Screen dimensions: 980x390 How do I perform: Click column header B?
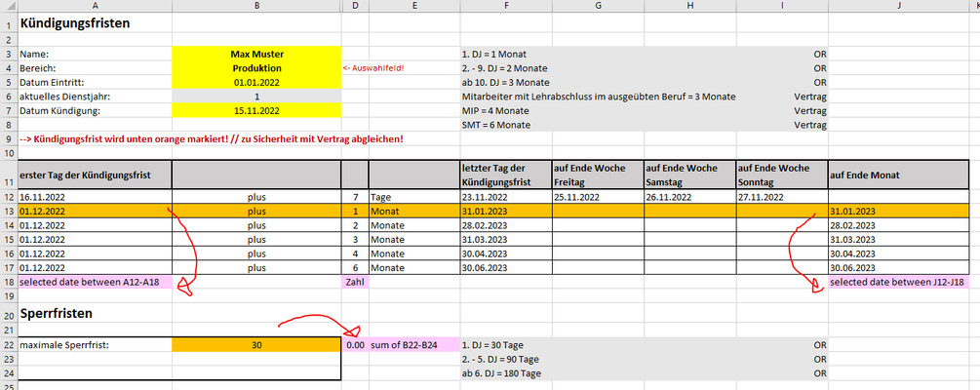(256, 5)
